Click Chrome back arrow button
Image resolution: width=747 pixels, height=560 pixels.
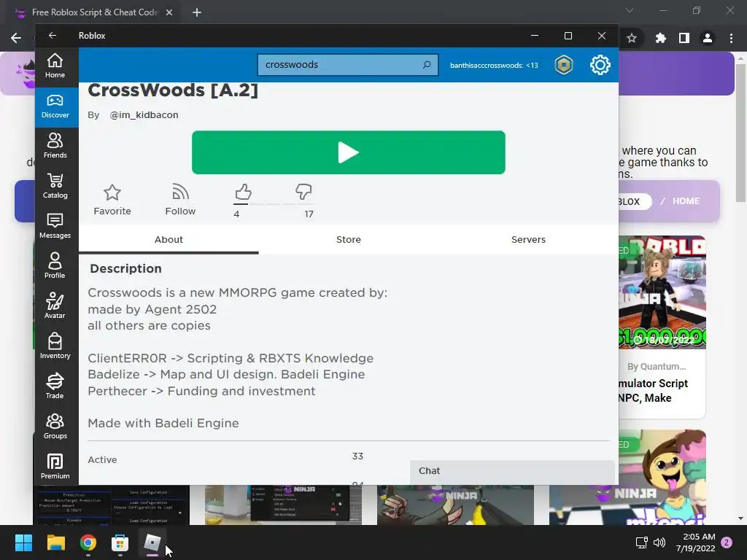[16, 38]
